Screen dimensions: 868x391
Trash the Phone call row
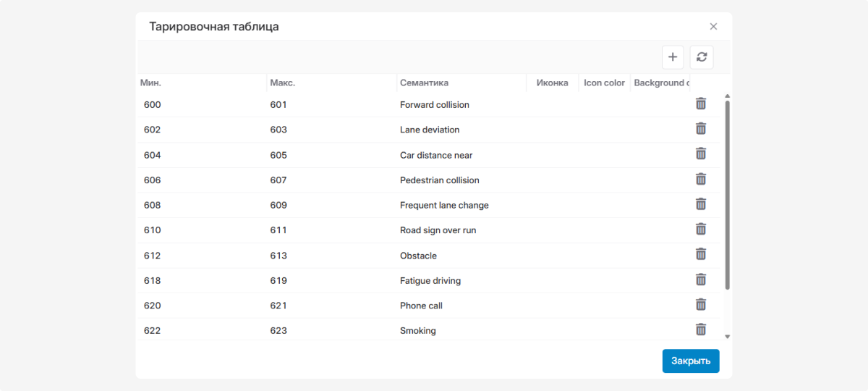[700, 304]
